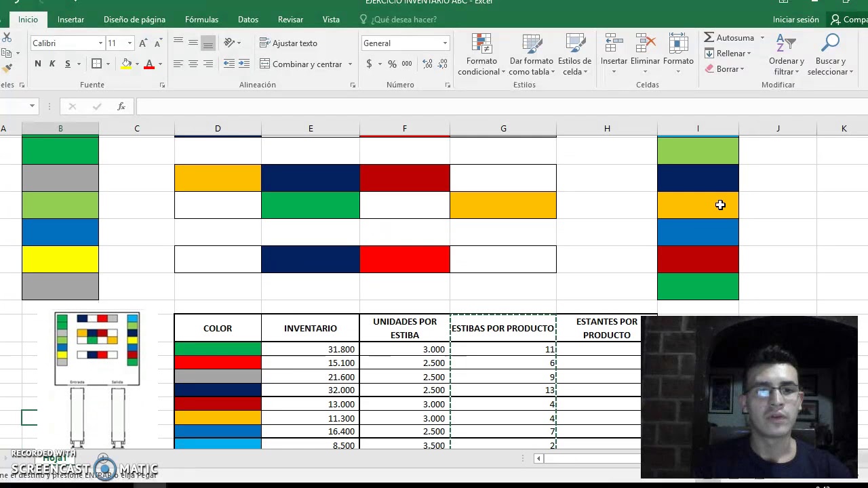868x488 pixels.
Task: Apply thousands separator style (000)
Action: pos(406,64)
